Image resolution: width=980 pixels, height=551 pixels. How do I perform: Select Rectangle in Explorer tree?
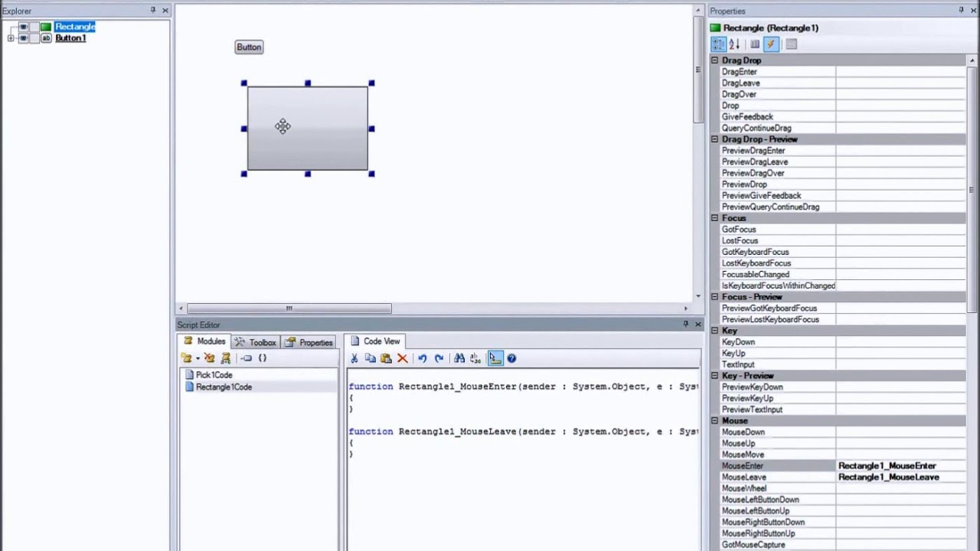(75, 27)
